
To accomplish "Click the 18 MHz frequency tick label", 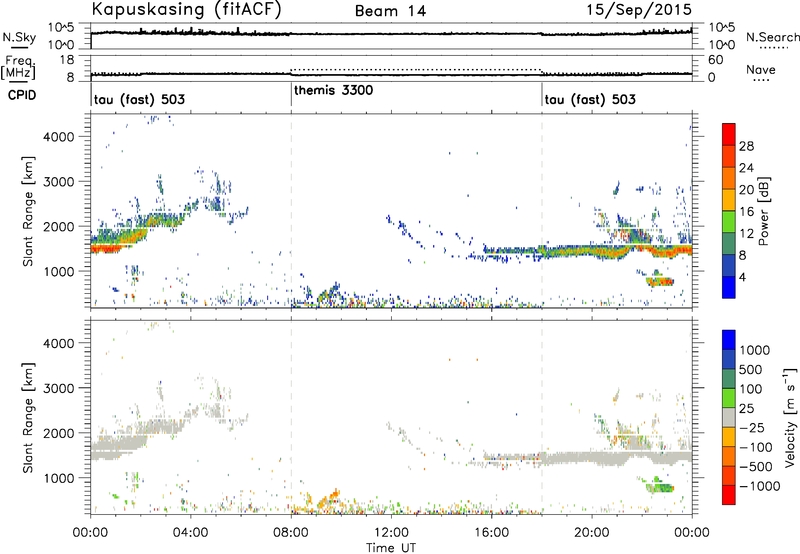I will tap(66, 60).
